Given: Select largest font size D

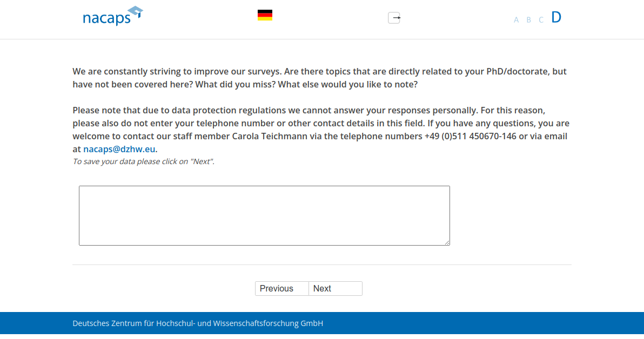Looking at the screenshot, I should tap(556, 17).
